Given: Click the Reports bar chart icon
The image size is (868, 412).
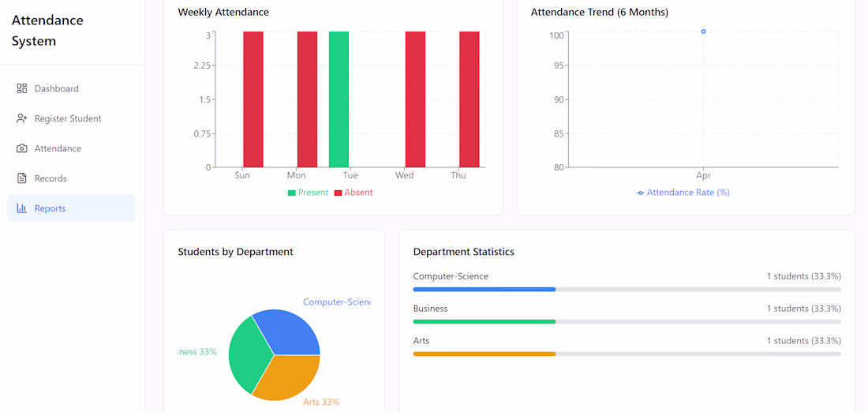Looking at the screenshot, I should 22,208.
